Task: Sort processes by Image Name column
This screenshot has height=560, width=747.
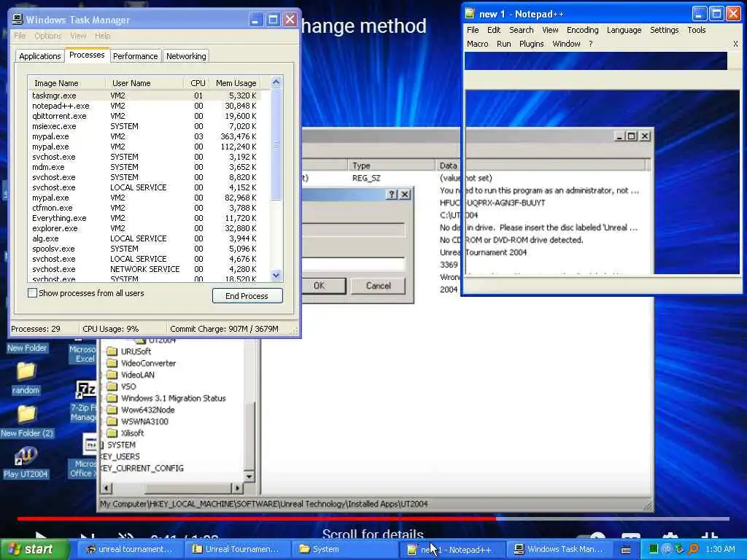Action: coord(66,83)
